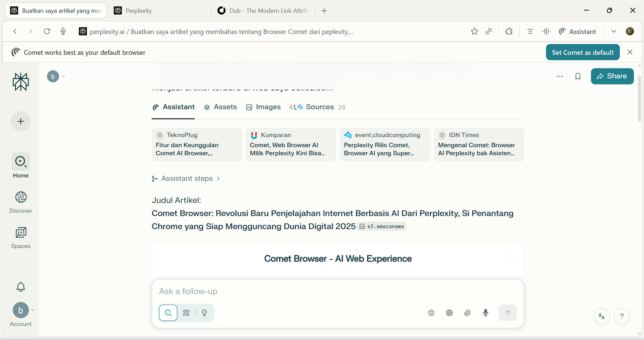Open the event.cloudcomputing source card
The width and height of the screenshot is (644, 340).
(x=385, y=145)
